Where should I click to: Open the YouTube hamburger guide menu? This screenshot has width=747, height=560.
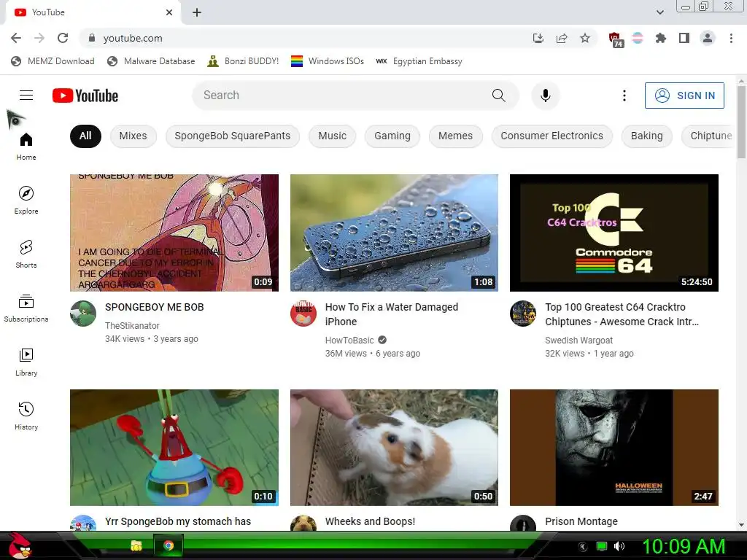click(26, 96)
